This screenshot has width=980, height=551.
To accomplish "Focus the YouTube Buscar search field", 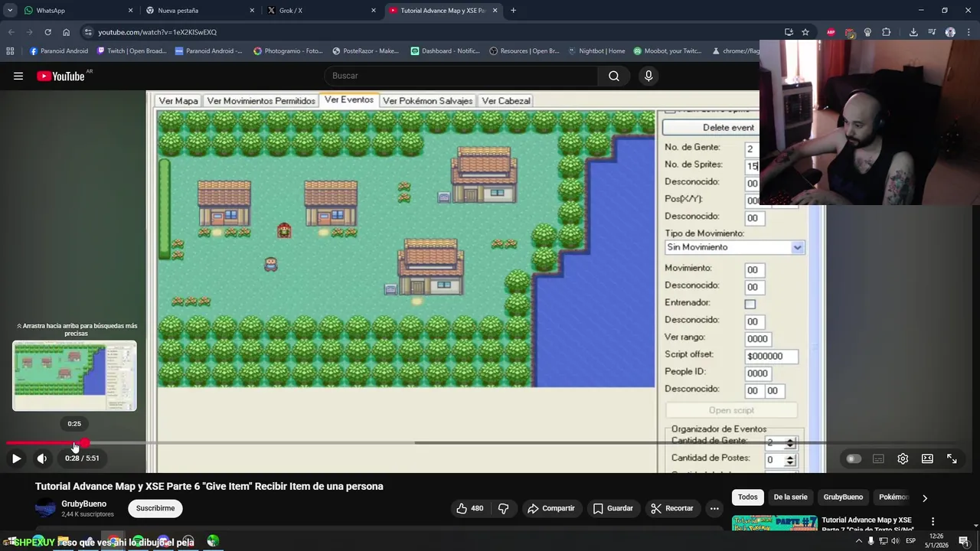I will tap(462, 76).
